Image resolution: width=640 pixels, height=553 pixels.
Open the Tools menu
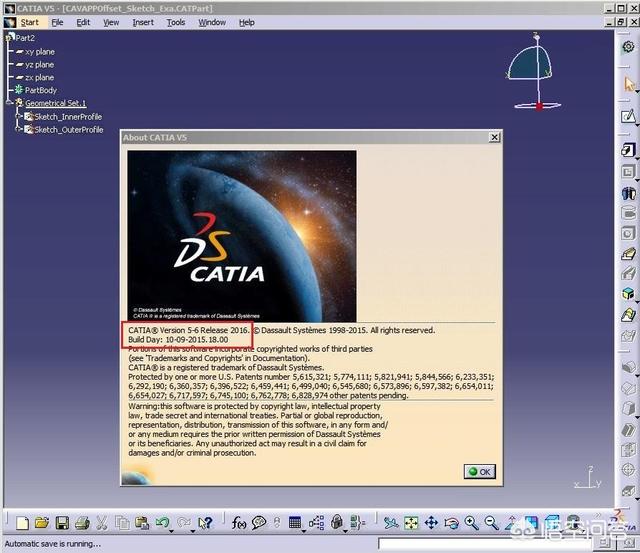tap(176, 22)
